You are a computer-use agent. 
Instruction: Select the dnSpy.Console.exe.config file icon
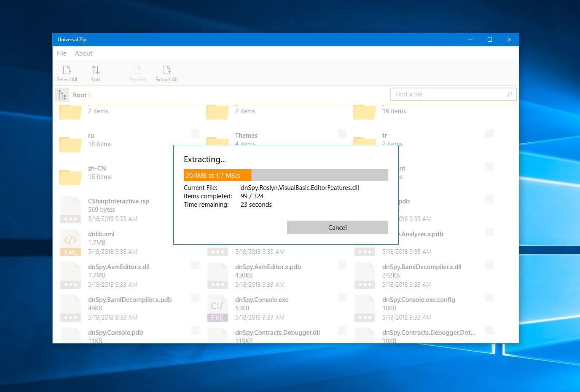tap(365, 308)
